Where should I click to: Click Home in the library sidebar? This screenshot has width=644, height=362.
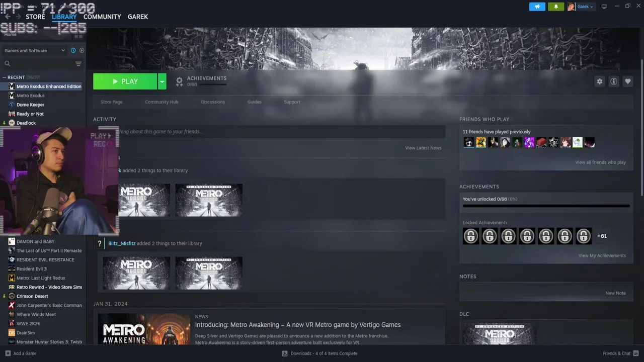pos(10,35)
